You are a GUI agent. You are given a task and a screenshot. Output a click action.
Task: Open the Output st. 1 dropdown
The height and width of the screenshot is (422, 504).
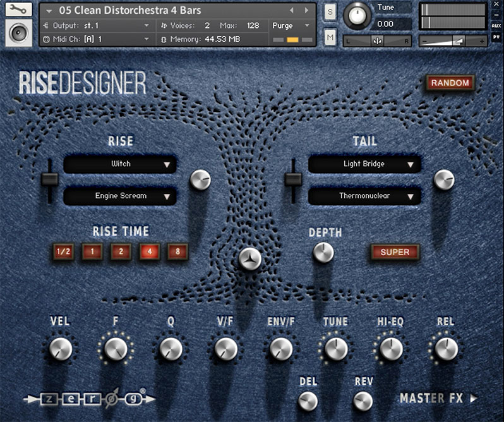(97, 25)
